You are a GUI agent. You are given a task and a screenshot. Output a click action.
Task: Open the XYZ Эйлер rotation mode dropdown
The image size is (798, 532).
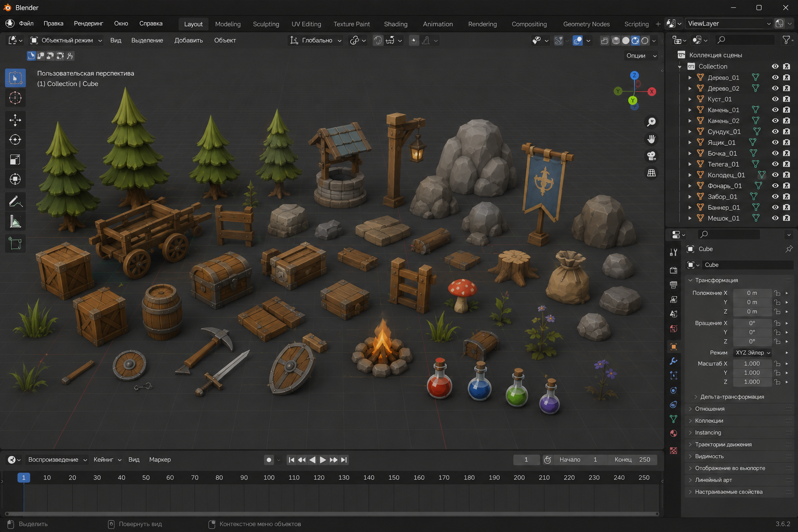click(753, 353)
